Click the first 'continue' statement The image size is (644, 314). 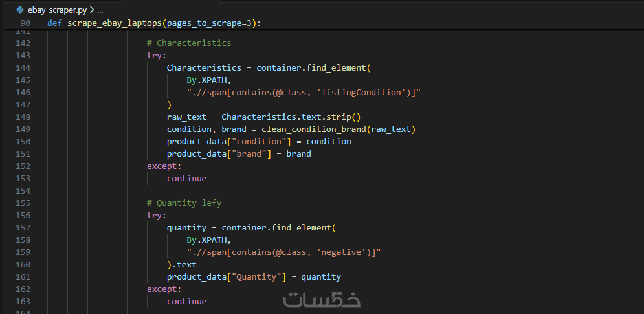click(186, 179)
